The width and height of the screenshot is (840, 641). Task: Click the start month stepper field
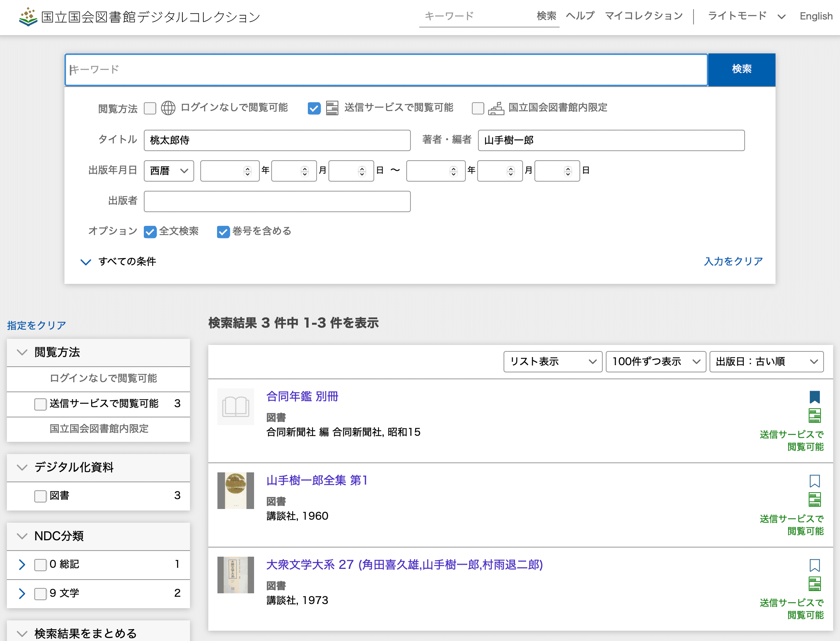click(294, 171)
